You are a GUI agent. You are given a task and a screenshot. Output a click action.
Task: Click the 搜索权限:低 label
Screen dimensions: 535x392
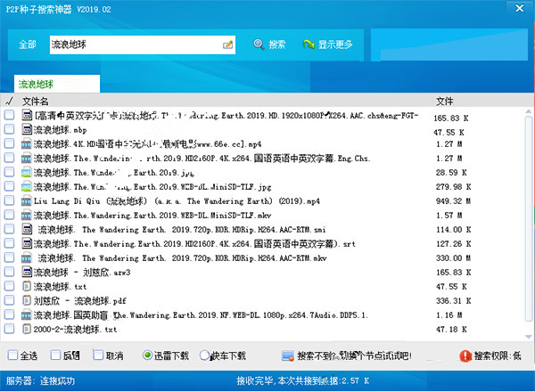point(498,355)
